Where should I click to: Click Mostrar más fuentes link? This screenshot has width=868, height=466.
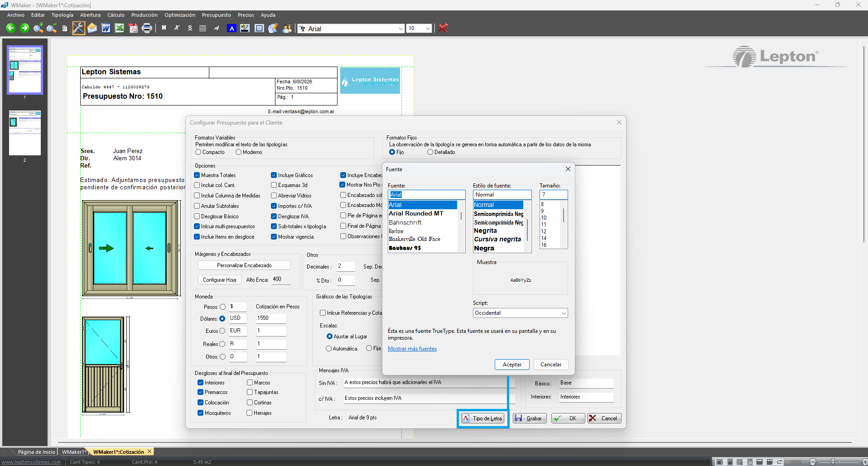[412, 349]
